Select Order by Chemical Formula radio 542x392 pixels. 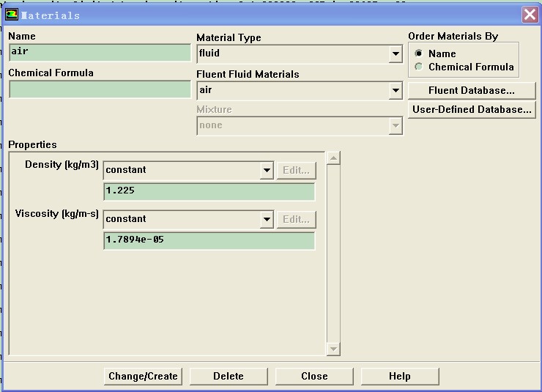[x=419, y=67]
